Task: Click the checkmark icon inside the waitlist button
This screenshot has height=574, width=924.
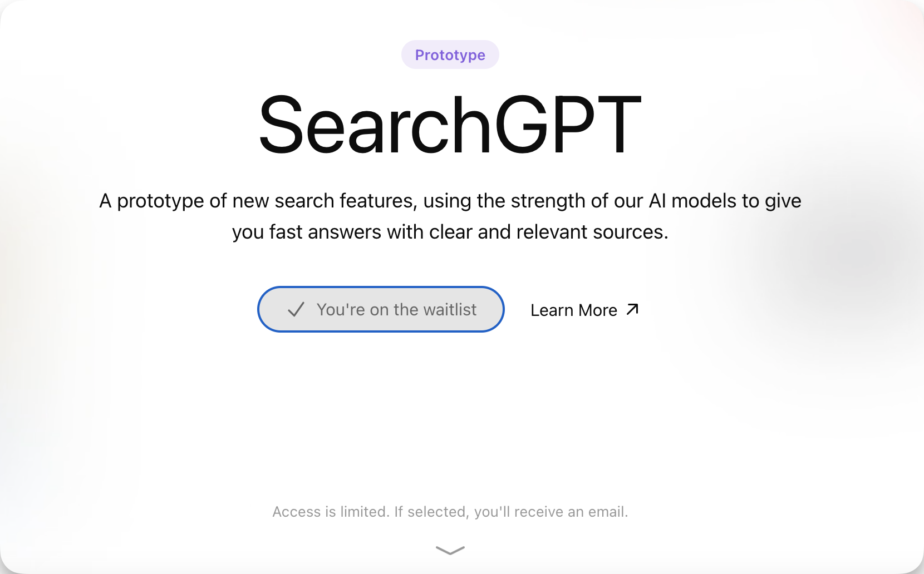Action: [x=297, y=310]
